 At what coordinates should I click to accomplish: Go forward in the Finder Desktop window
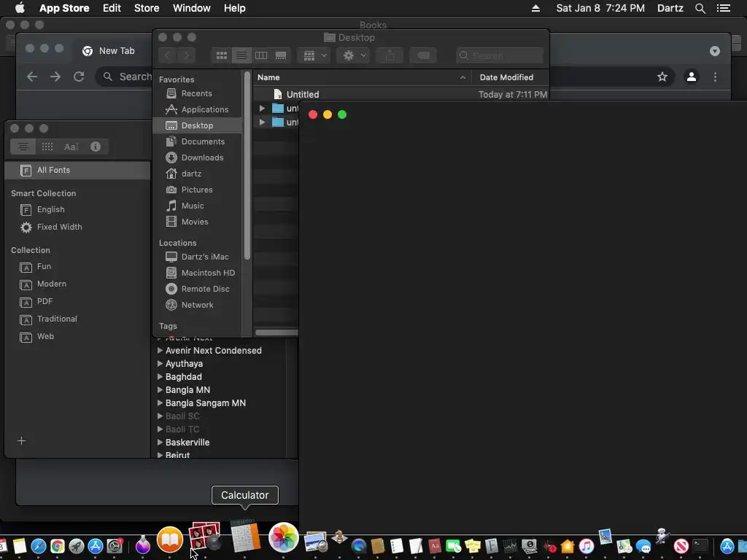click(x=186, y=55)
